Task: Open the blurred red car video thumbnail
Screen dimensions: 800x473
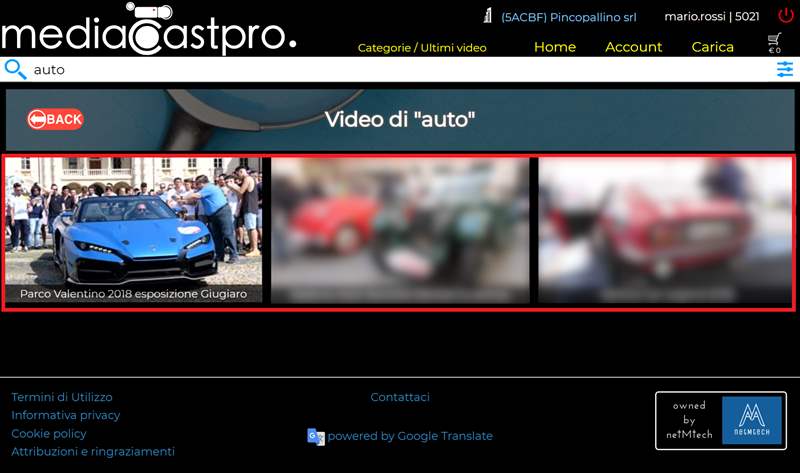Action: click(x=665, y=230)
